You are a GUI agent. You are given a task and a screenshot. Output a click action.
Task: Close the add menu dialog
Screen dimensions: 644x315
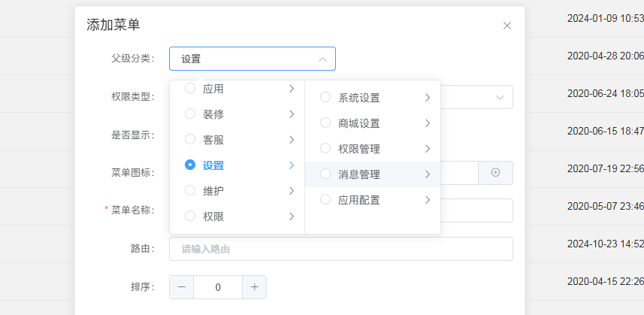tap(507, 26)
